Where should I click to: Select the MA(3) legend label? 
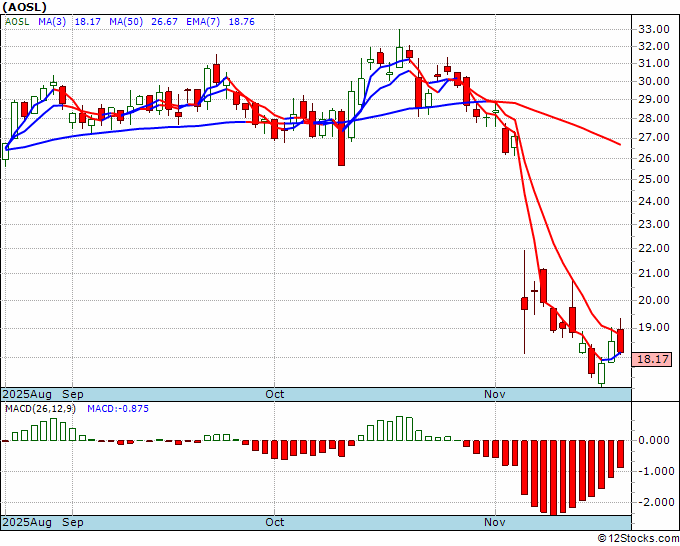(52, 22)
